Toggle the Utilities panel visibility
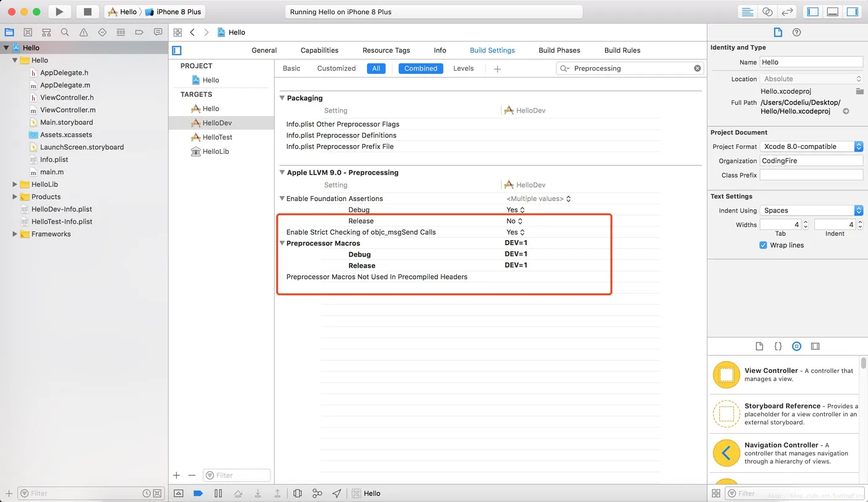 pyautogui.click(x=852, y=12)
